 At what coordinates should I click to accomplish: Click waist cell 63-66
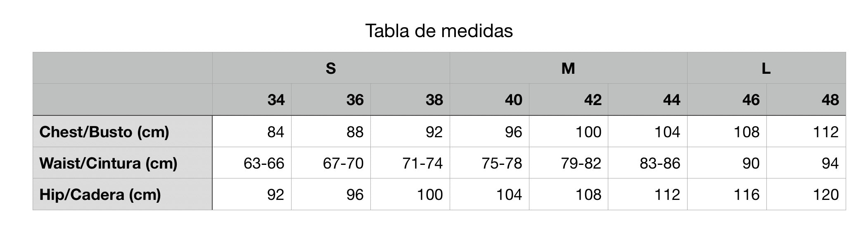pos(264,163)
